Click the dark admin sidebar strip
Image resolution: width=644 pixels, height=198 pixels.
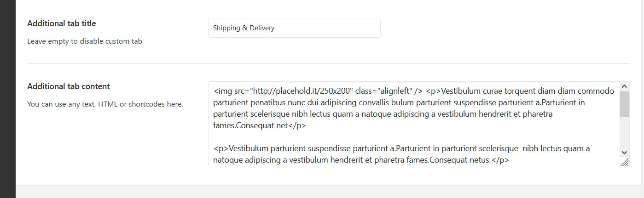[8, 99]
